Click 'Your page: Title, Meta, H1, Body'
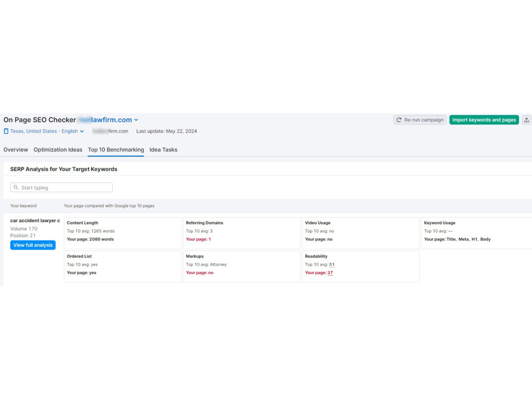Screen dimensions: 532x399 457,239
